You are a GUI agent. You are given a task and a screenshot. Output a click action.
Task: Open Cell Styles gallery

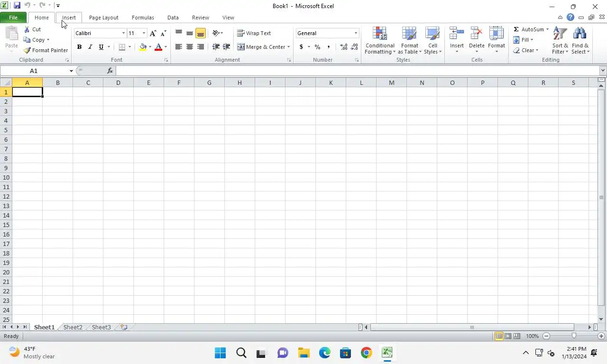coord(432,41)
